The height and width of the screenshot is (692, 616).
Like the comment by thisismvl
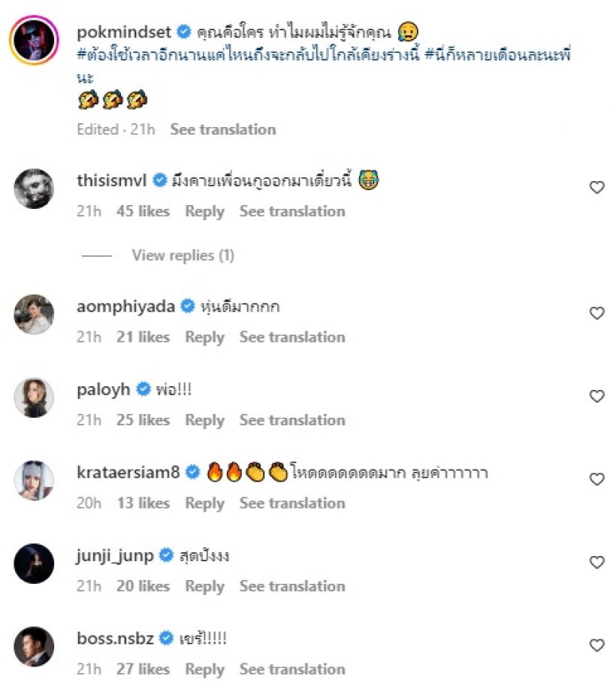coord(596,188)
